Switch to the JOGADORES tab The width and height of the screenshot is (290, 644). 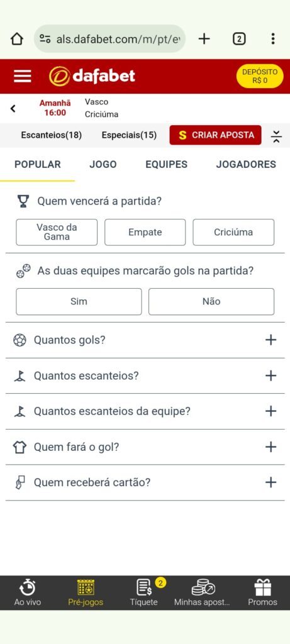click(246, 165)
